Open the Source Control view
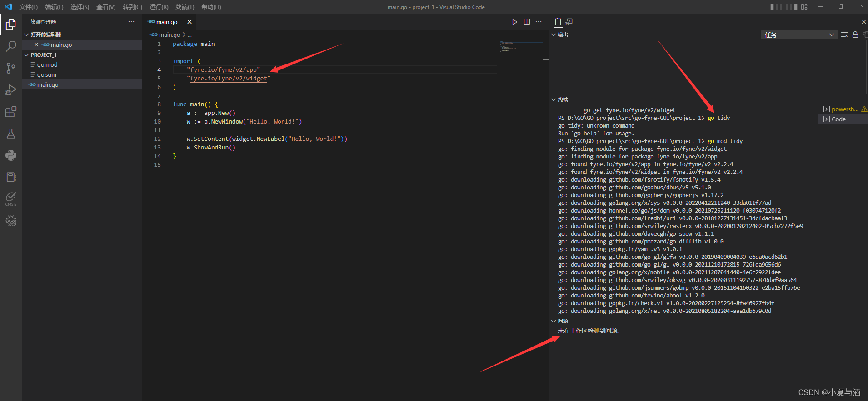This screenshot has height=401, width=868. point(11,68)
